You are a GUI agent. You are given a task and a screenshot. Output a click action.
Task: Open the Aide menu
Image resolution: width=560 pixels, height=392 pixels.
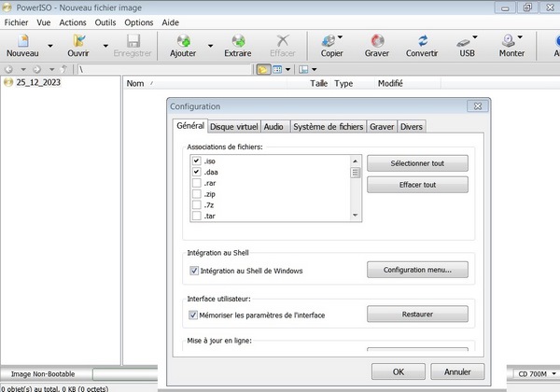(171, 22)
